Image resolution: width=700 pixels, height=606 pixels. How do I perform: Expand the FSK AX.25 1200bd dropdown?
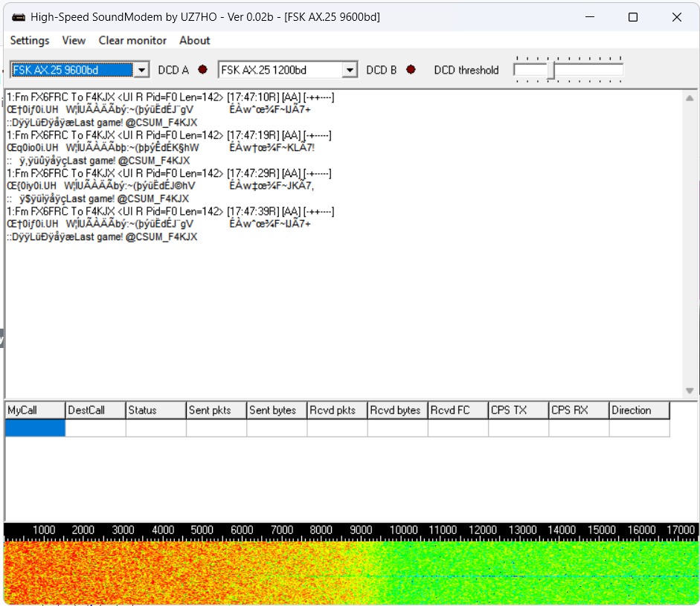(350, 70)
